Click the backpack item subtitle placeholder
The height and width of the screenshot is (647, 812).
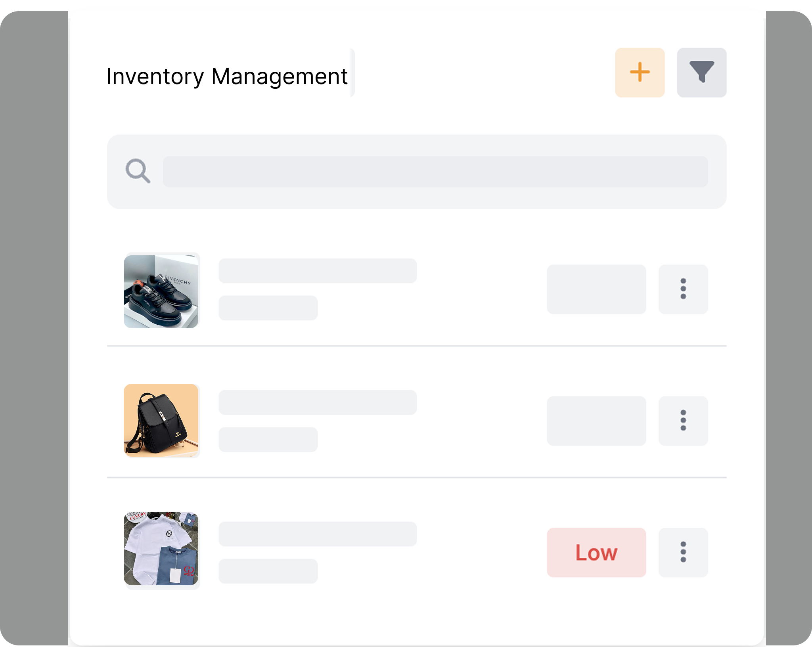point(268,439)
